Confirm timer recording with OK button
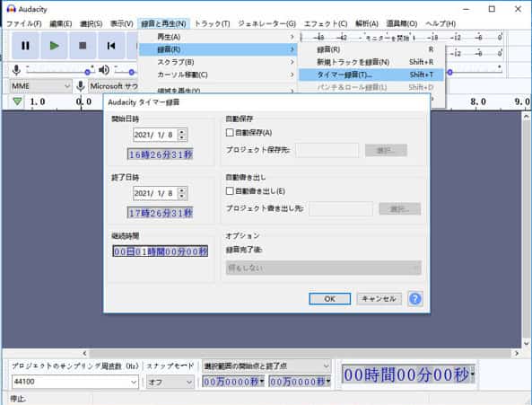Screen dimensions: 532x405 pyautogui.click(x=330, y=299)
